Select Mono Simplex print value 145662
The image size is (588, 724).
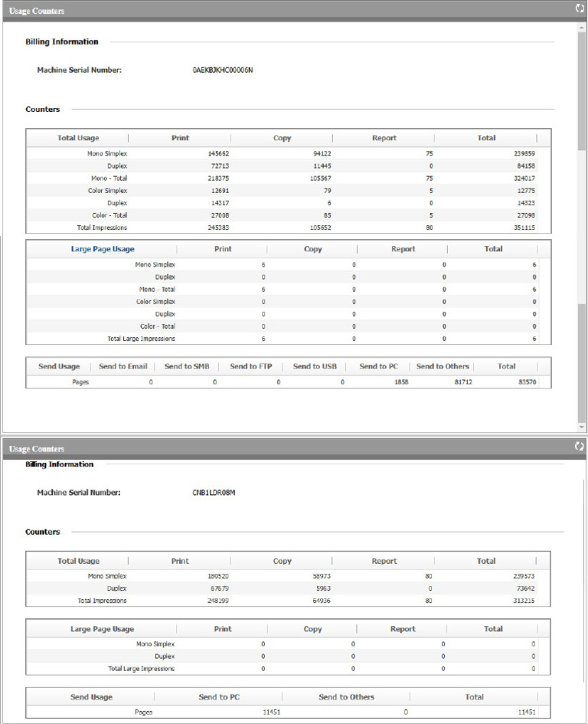218,153
